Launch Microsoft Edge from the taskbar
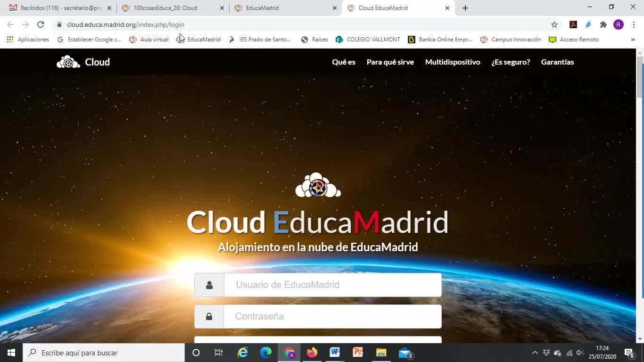The height and width of the screenshot is (362, 644). pyautogui.click(x=266, y=353)
